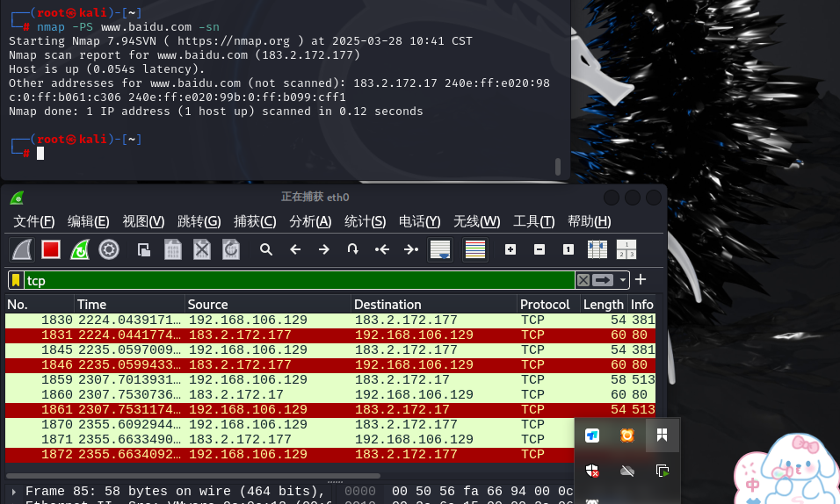Viewport: 840px width, 504px height.
Task: Toggle auto-scroll during live capture
Action: click(x=440, y=249)
